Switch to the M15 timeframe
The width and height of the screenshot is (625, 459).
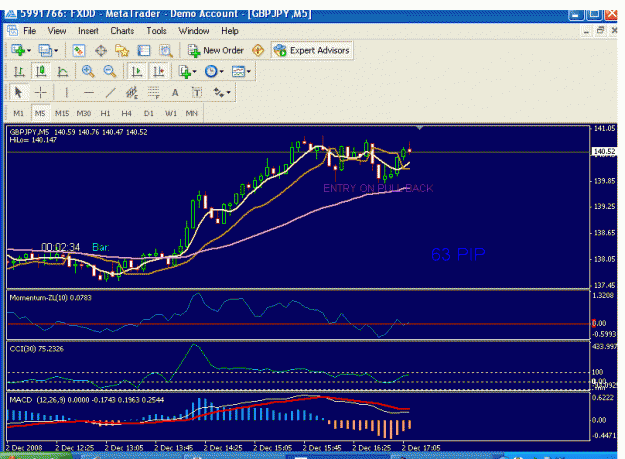[x=62, y=114]
